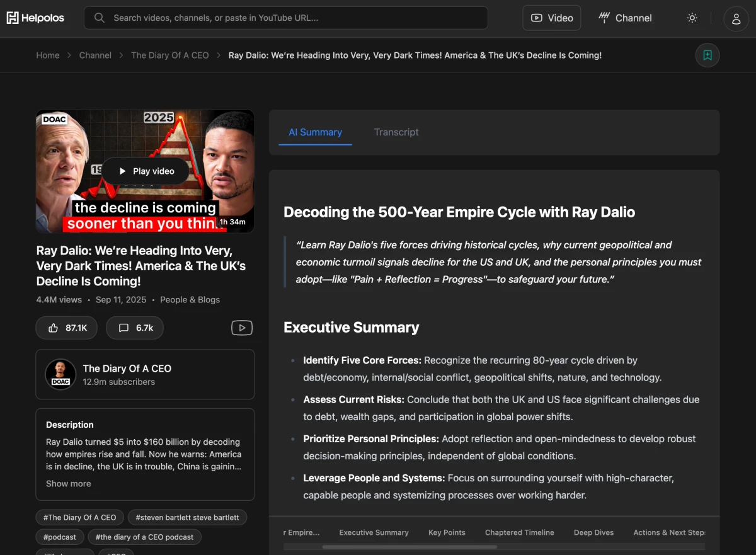The height and width of the screenshot is (555, 756).
Task: Switch to the AI Summary tab
Action: click(x=315, y=132)
